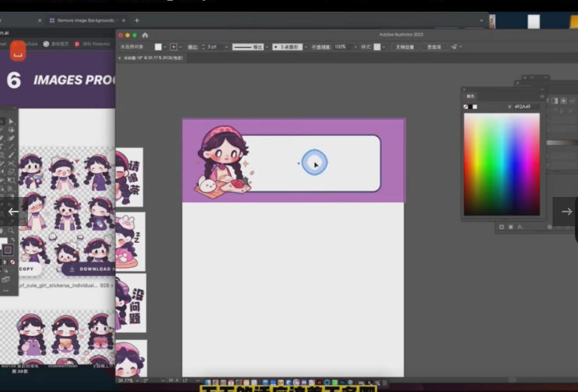Select the Type tool in toolbar
Screen dimensions: 578x392
point(3,146)
